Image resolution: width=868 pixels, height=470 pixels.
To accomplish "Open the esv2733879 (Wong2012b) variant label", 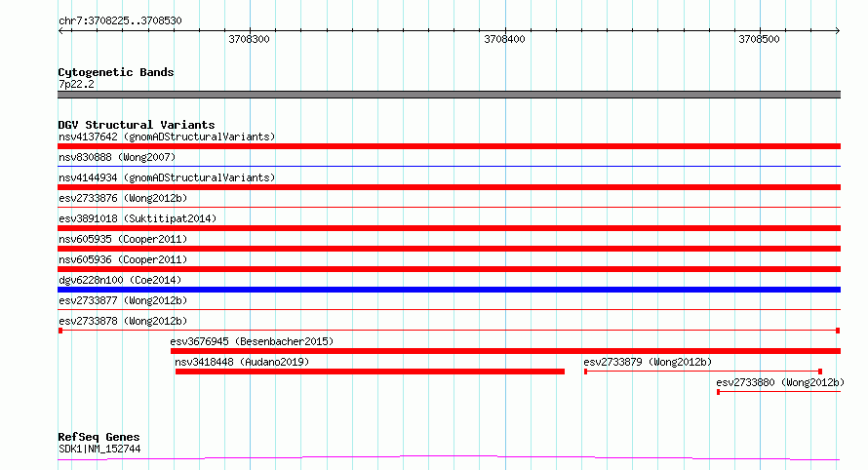I will 648,362.
